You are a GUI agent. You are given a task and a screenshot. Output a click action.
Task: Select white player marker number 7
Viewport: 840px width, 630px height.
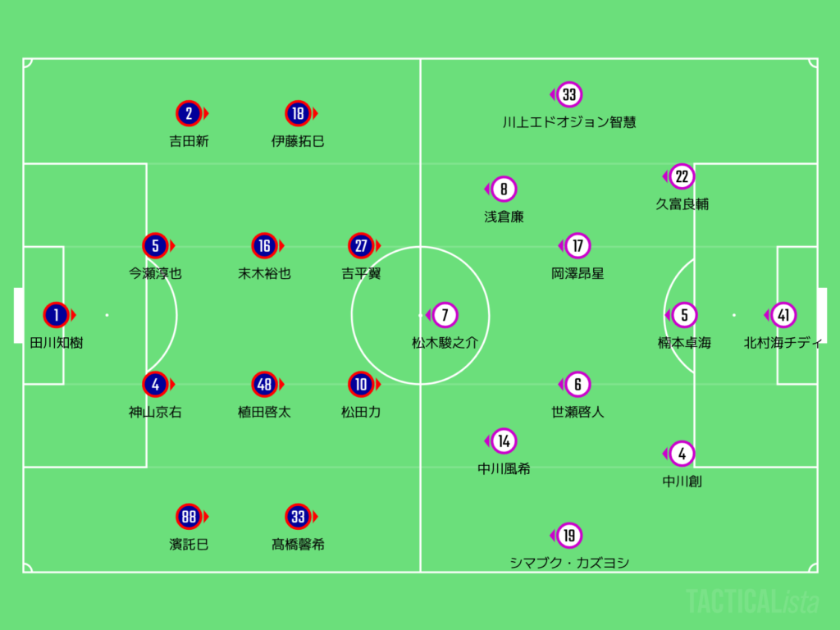(x=445, y=315)
